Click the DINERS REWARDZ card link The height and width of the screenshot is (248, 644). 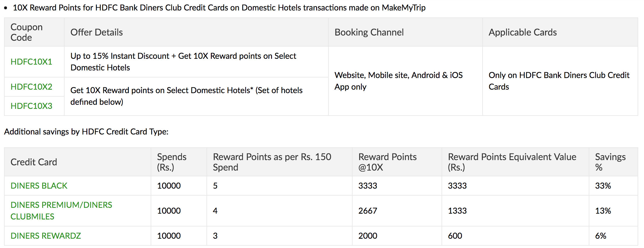[x=46, y=236]
